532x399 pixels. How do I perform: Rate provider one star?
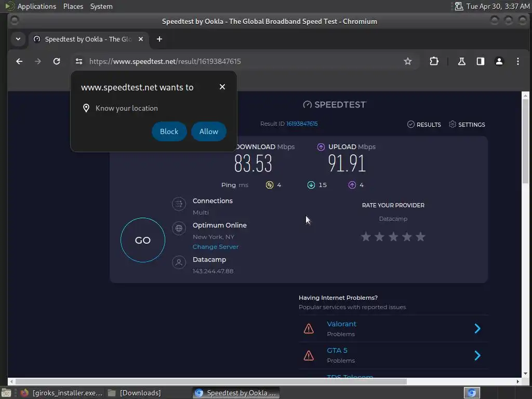point(366,236)
